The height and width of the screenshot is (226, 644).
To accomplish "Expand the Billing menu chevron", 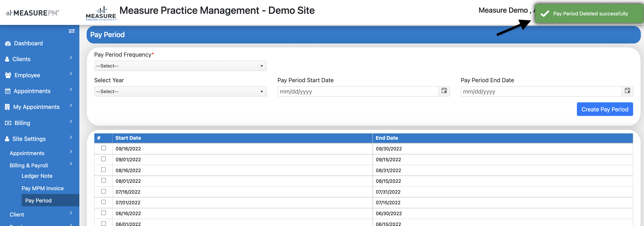I will click(71, 121).
